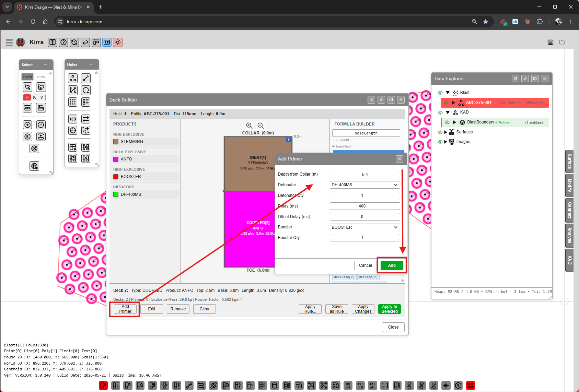Click the asterisk icon in bottom toolbar
Image resolution: width=579 pixels, height=392 pixels.
(x=446, y=385)
